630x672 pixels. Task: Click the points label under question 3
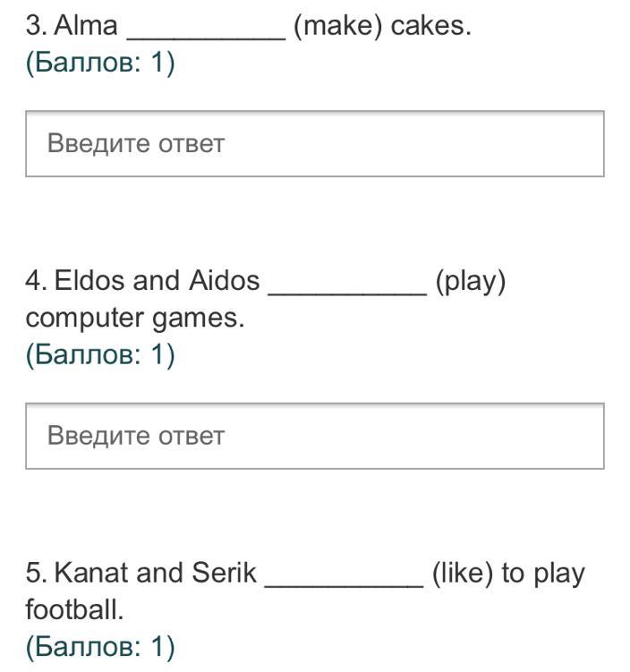point(99,64)
